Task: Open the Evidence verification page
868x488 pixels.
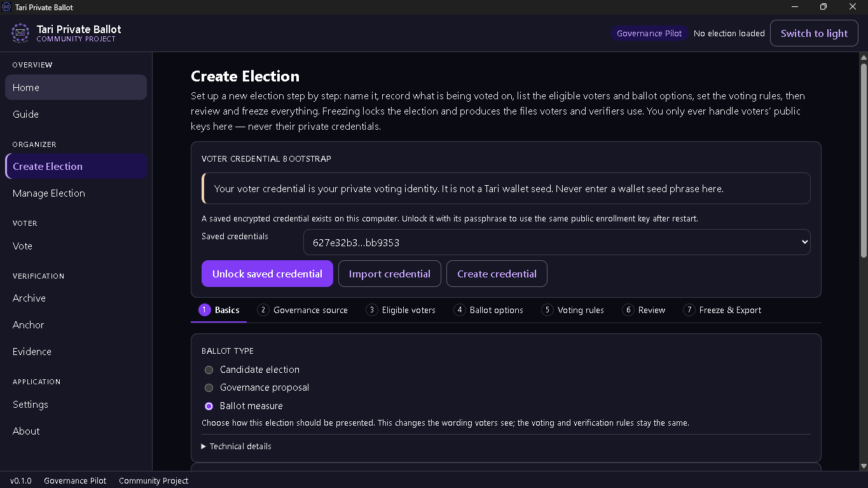Action: coord(76,351)
